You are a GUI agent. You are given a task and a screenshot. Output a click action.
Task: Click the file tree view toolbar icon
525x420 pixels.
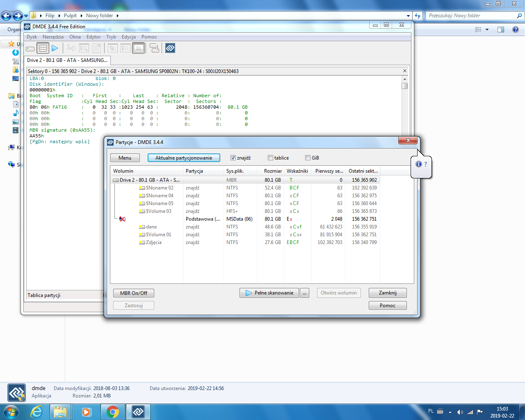point(112,48)
